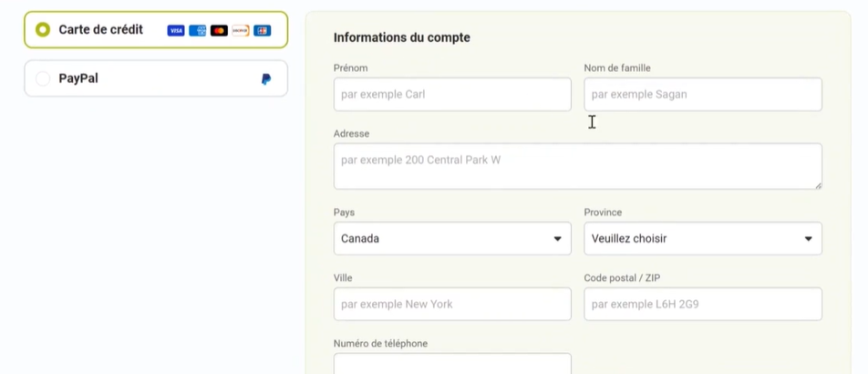Screen dimensions: 868x374
Task: Select the Carte de crédit radio button
Action: coord(42,30)
